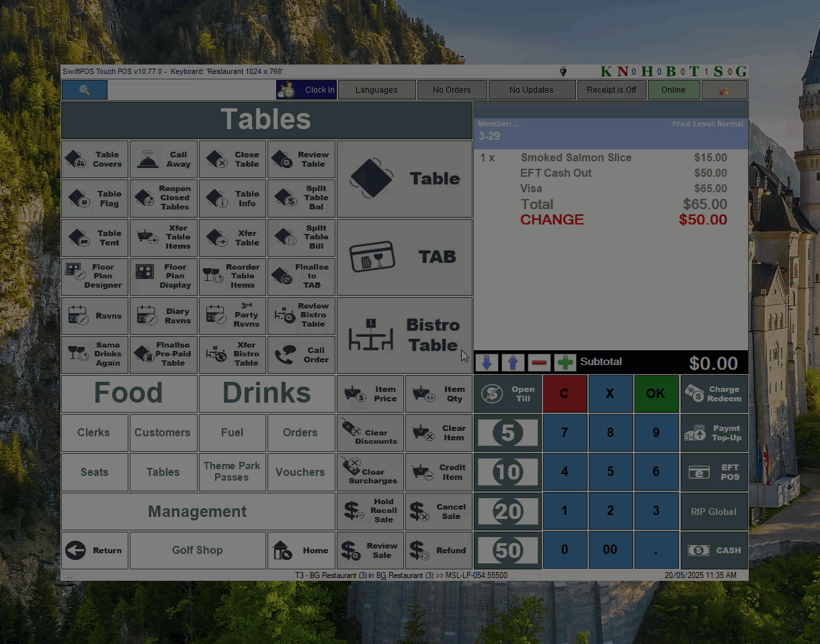Toggle the Online status button
Screen dimensions: 820x644
(673, 89)
